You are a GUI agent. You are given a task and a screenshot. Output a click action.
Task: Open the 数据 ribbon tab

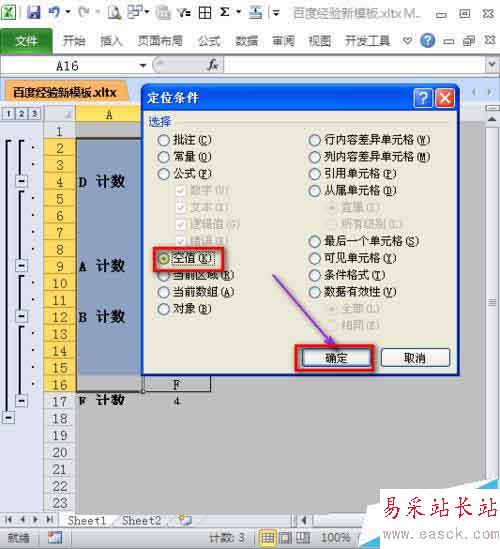tap(246, 41)
